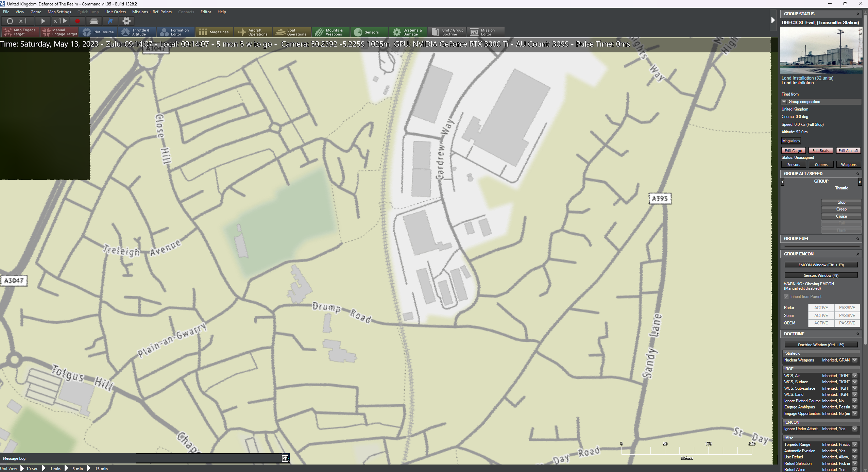Image resolution: width=868 pixels, height=472 pixels.
Task: Open the Engage Ambiguous dropdown
Action: [854, 407]
